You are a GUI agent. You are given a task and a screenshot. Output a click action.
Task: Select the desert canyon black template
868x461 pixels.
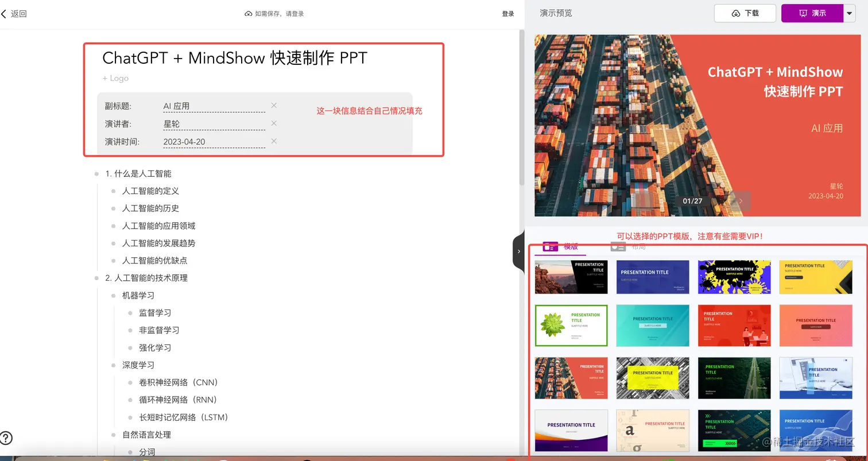[571, 277]
